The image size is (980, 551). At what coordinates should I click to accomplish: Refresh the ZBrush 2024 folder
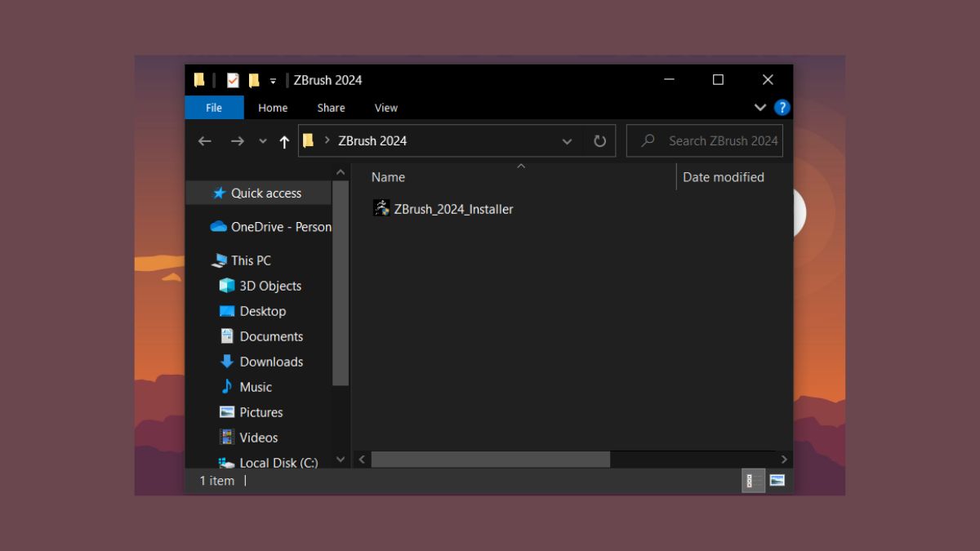pyautogui.click(x=599, y=141)
